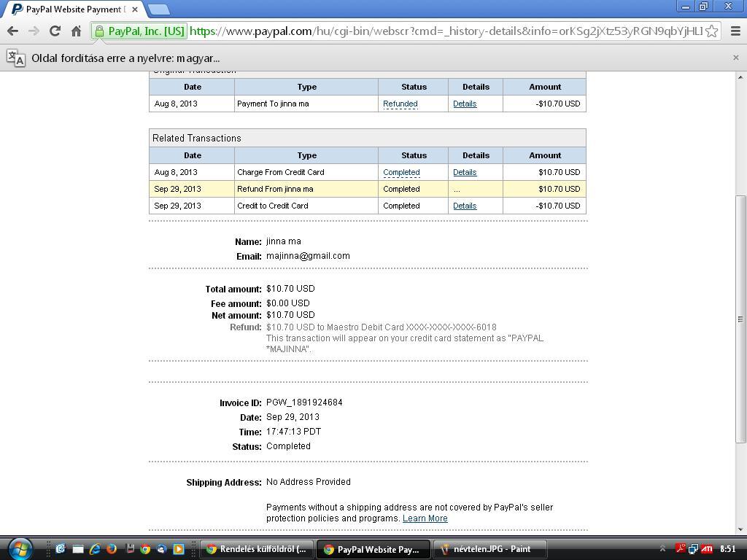Viewport: 747px width, 560px height.
Task: Switch to Rendelés külföldről taskbar window
Action: point(256,549)
